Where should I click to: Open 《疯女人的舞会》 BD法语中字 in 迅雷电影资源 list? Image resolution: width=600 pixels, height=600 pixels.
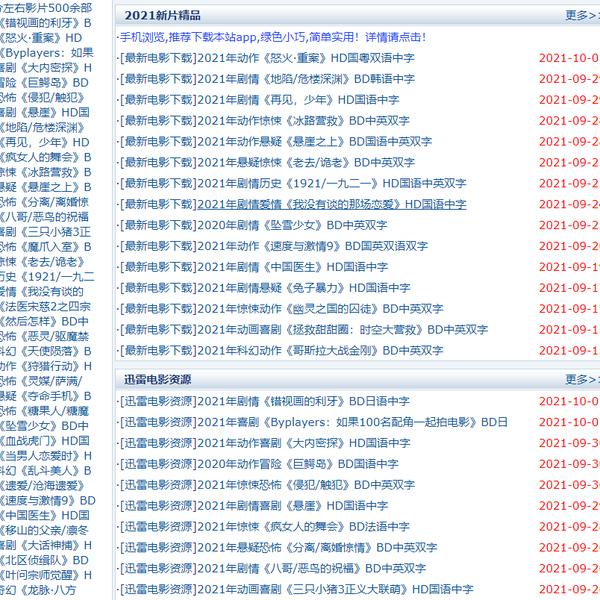(303, 527)
